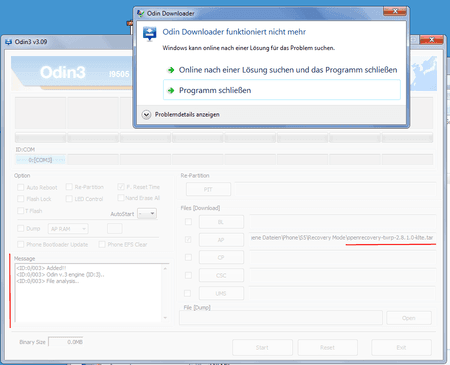Toggle Phone EFS Clear checkbox

[x=102, y=244]
